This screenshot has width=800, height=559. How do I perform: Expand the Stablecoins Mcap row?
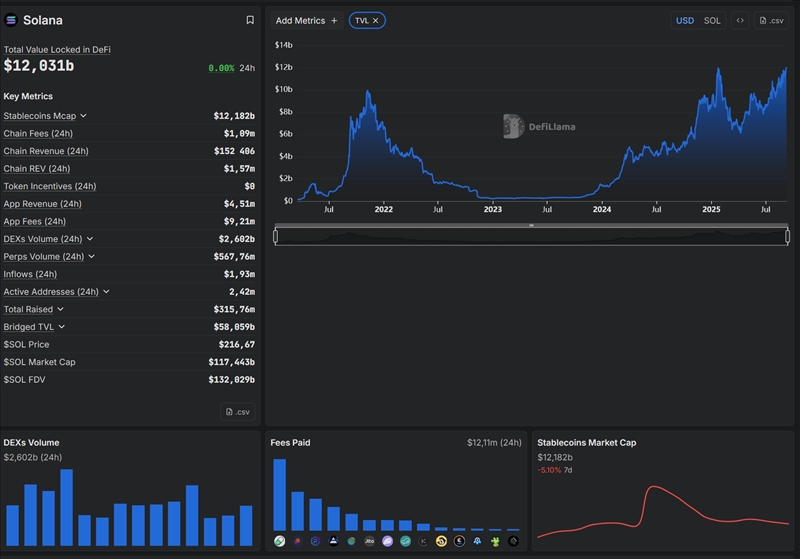(x=84, y=116)
